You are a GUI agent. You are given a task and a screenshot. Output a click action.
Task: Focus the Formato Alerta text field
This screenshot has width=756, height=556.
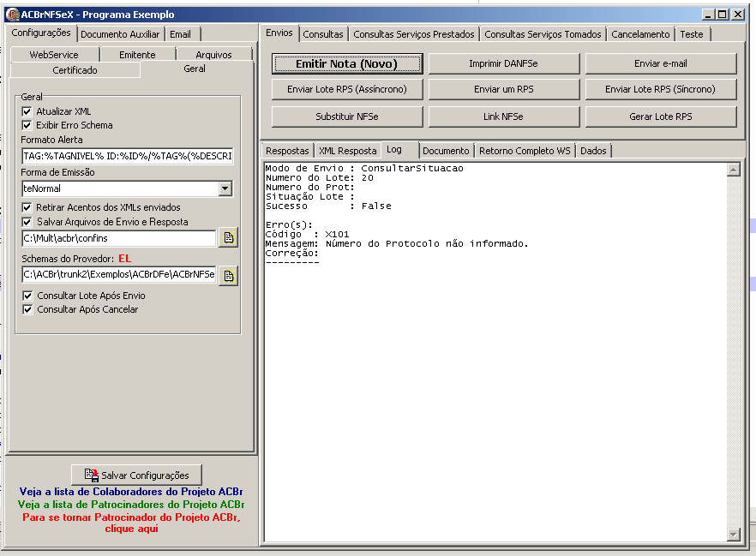[128, 156]
